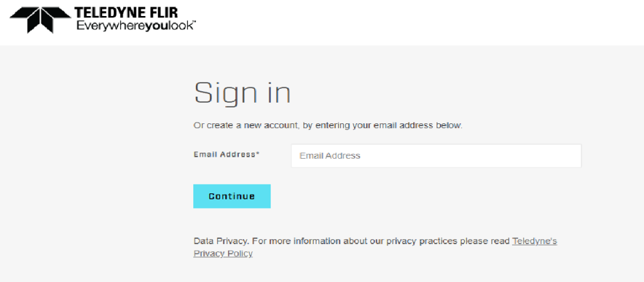Follow the Privacy Policy link
The width and height of the screenshot is (644, 282).
[x=223, y=253]
